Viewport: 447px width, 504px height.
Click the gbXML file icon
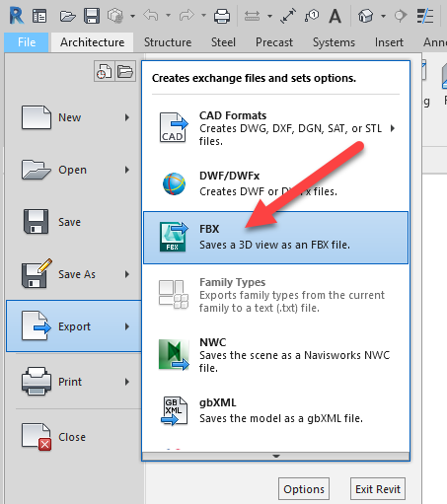click(174, 411)
